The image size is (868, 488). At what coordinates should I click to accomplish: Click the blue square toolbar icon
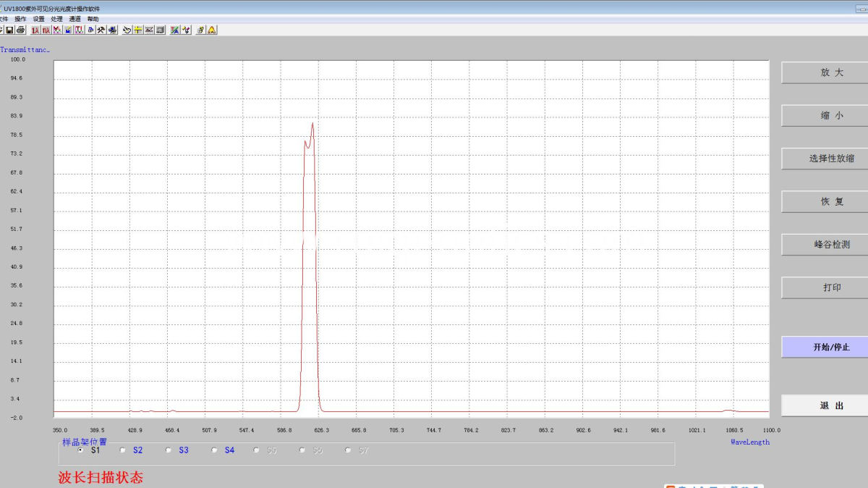[x=68, y=30]
